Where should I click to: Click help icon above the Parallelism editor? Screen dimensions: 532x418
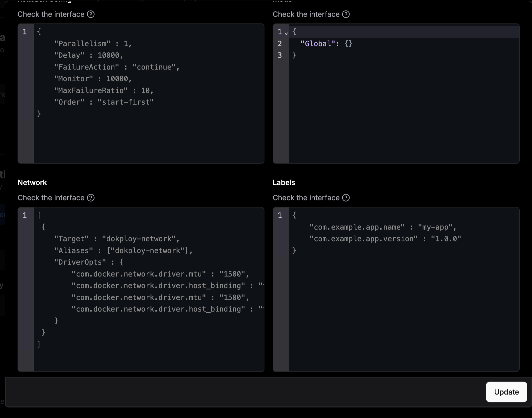91,14
